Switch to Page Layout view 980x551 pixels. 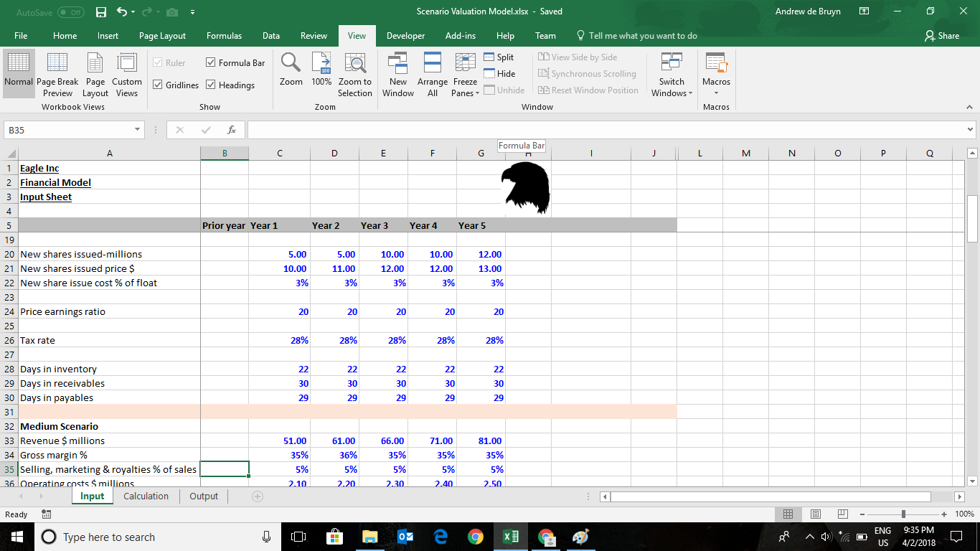[x=95, y=75]
